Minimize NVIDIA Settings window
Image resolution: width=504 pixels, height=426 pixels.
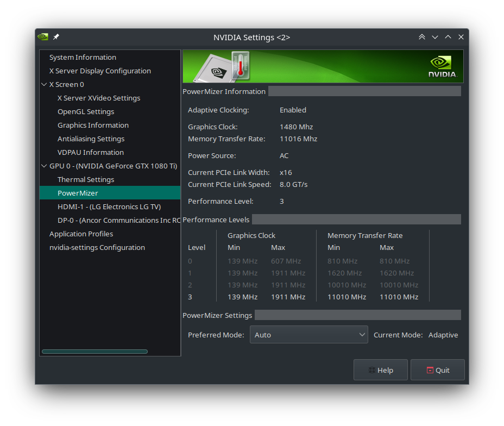[435, 37]
